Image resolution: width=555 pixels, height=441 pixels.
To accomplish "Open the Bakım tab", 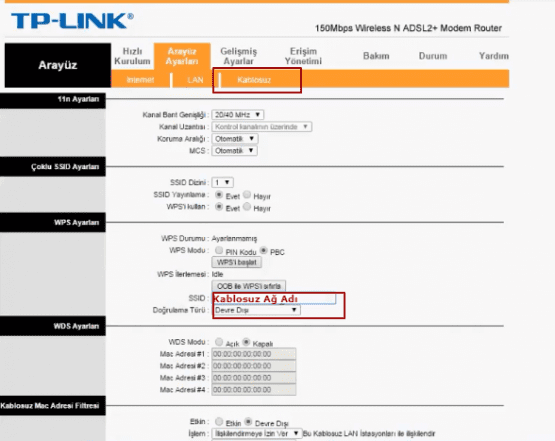I will [x=376, y=56].
